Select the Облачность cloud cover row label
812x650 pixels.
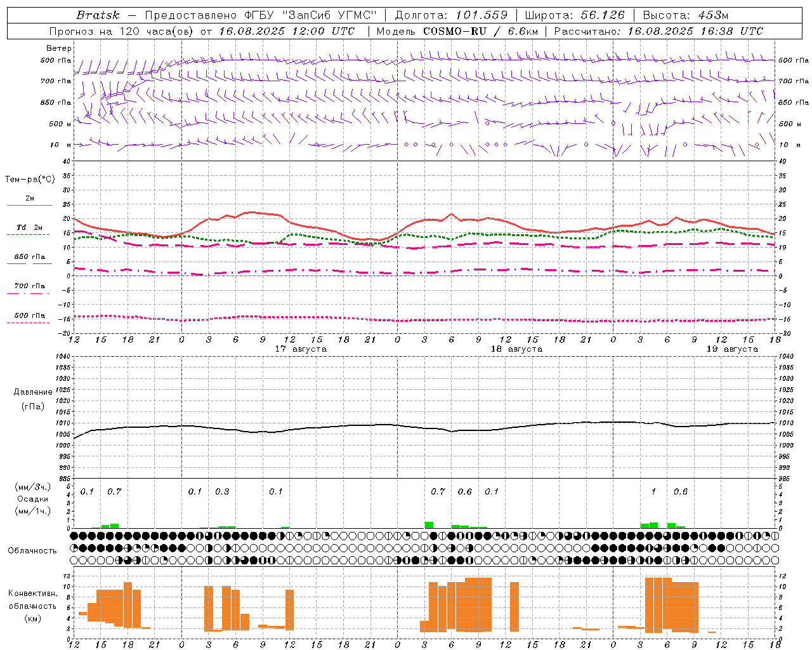point(32,551)
